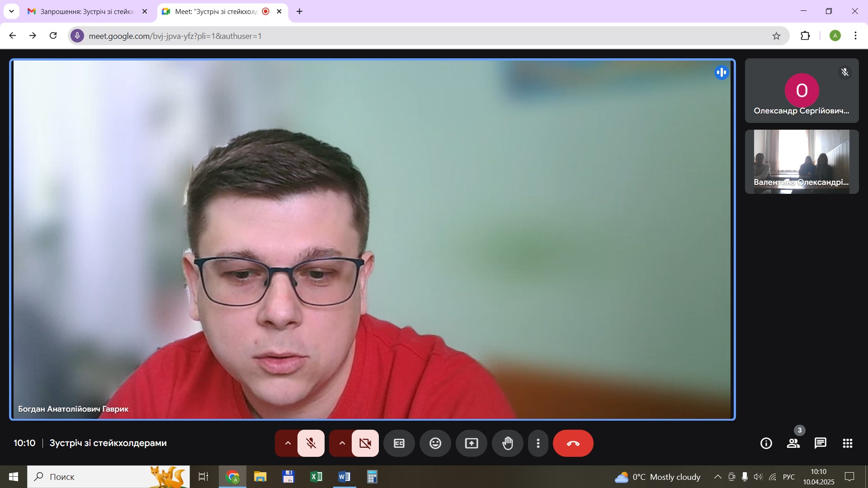Open floppy disk app on taskbar
The width and height of the screenshot is (868, 488).
point(288,477)
